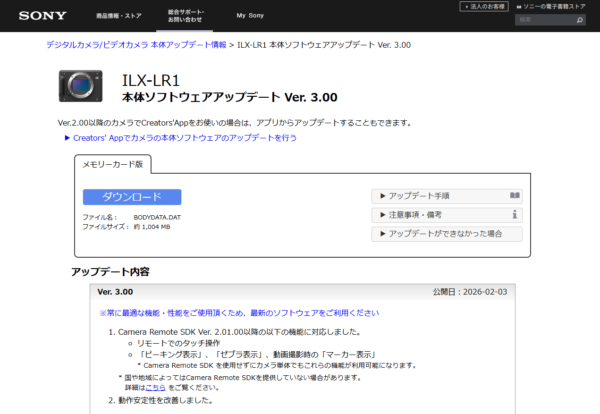The height and width of the screenshot is (414, 600).
Task: Click the ファイルサイズ: label
Action: 106,227
